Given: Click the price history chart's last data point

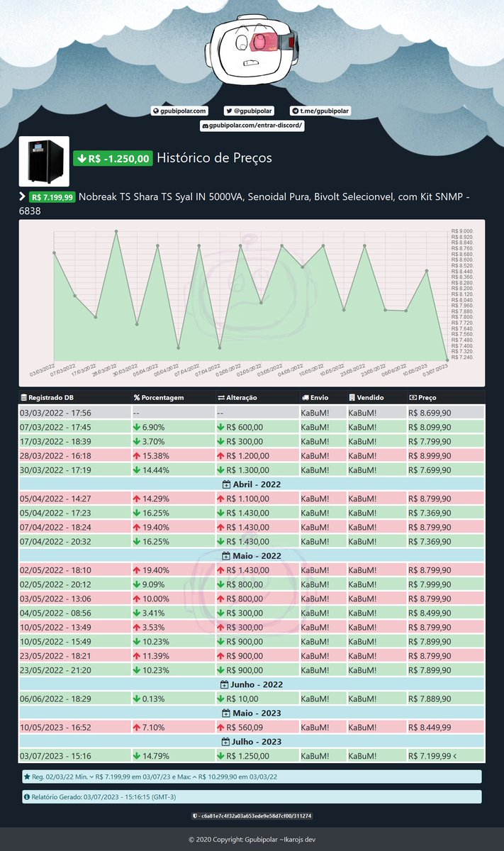Looking at the screenshot, I should tap(447, 359).
